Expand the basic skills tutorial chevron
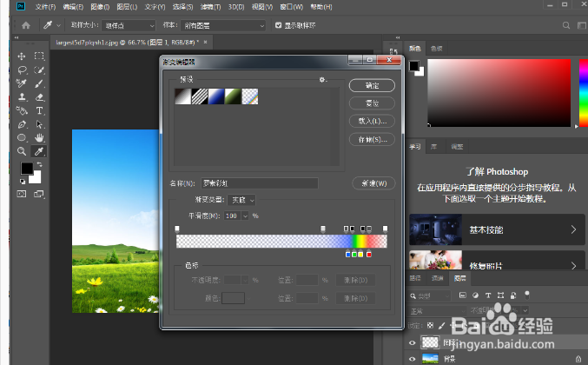Image resolution: width=588 pixels, height=365 pixels. tap(573, 229)
